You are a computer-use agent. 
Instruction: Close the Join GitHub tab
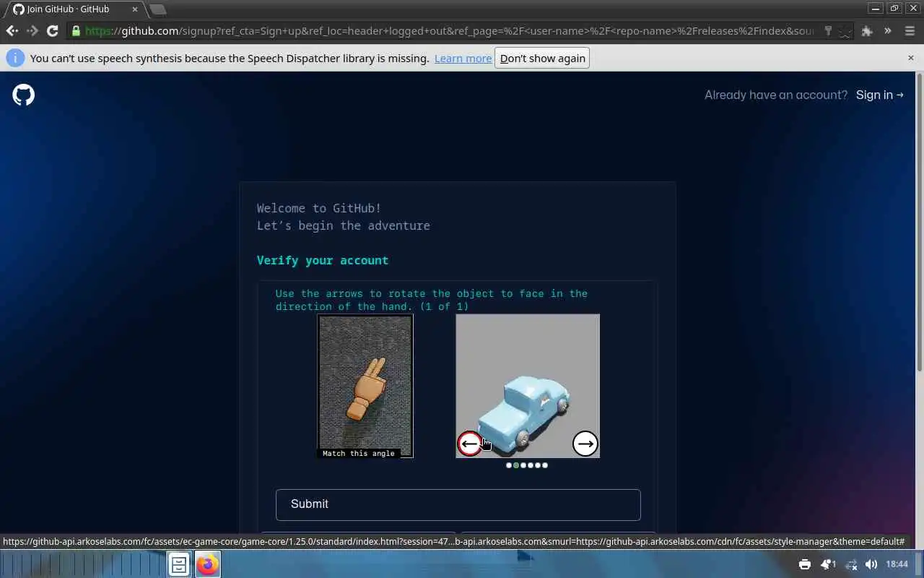(135, 9)
